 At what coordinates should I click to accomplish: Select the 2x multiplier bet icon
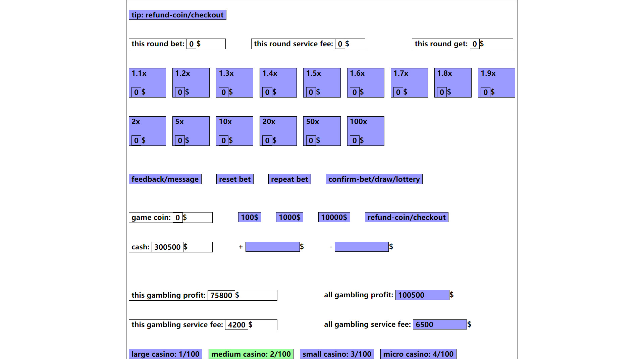tap(148, 130)
